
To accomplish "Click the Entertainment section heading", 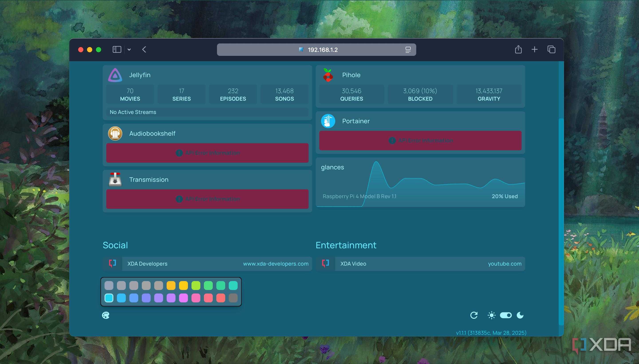I will point(346,245).
